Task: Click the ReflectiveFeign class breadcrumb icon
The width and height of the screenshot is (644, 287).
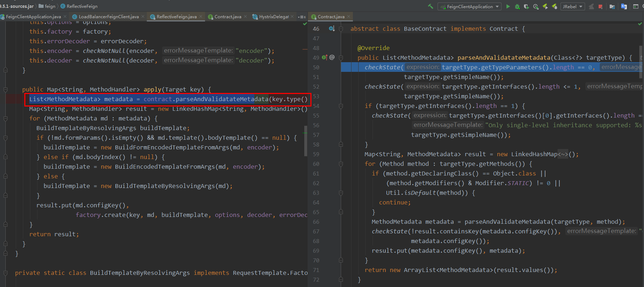Action: point(63,6)
